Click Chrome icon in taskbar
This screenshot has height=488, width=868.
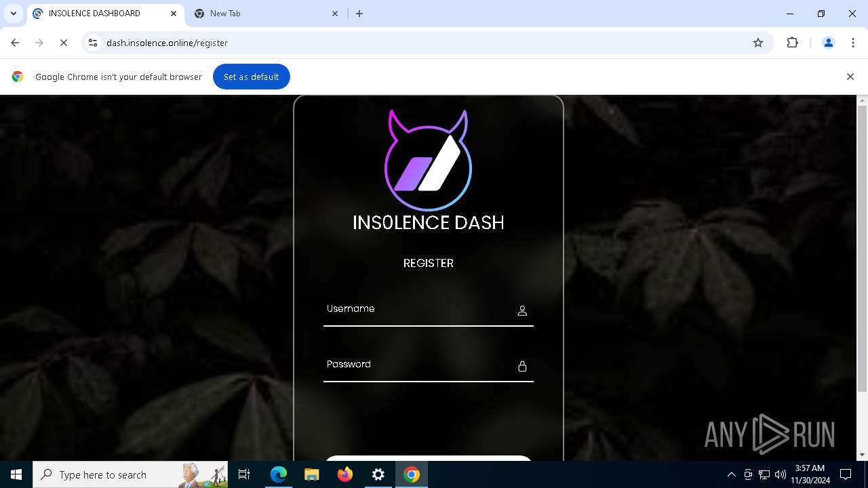[412, 474]
